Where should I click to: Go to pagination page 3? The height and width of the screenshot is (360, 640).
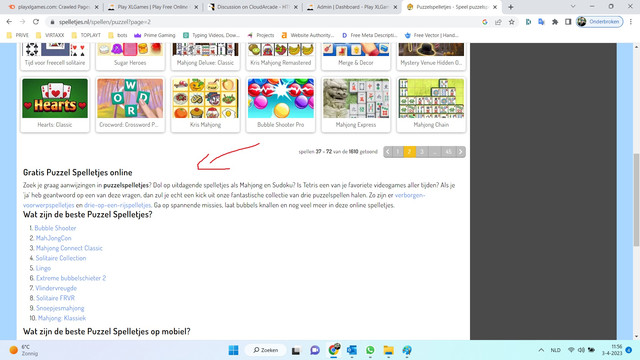[x=422, y=152]
